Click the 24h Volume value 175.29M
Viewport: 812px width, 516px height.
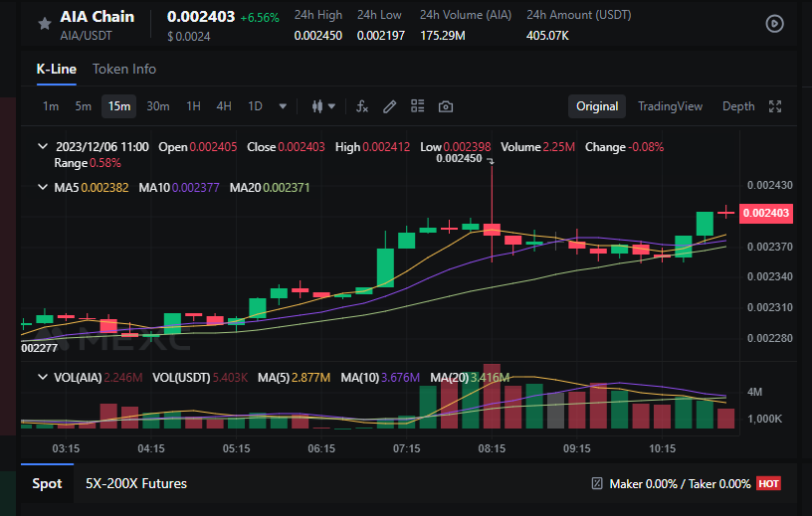[442, 36]
